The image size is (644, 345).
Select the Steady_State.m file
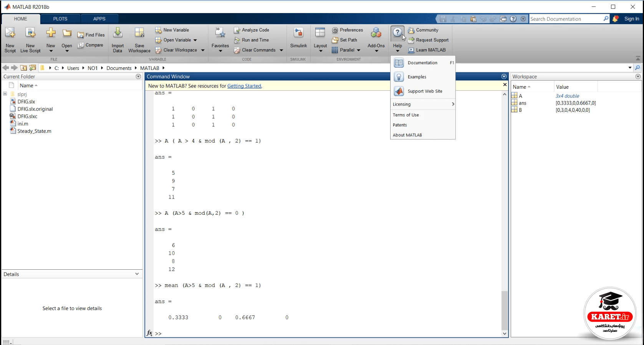coord(34,131)
